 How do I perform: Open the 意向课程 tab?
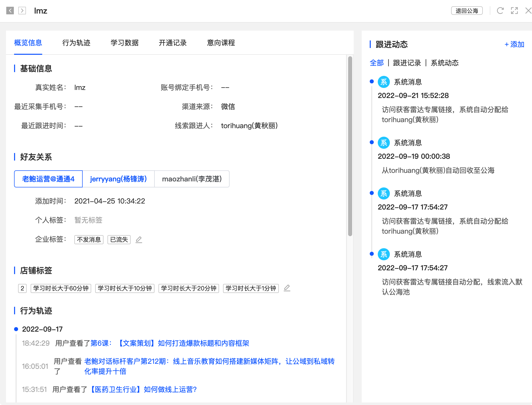(x=221, y=43)
